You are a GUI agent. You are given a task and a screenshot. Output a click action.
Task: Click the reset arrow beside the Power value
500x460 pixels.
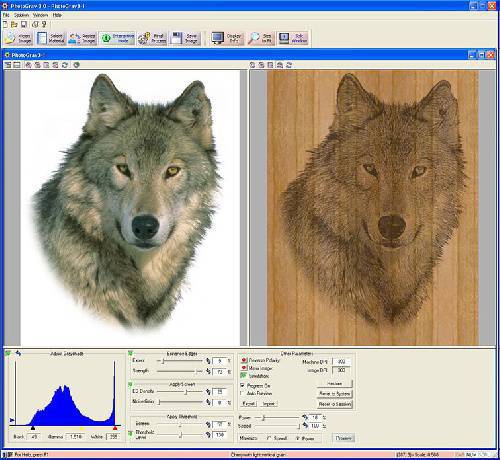[305, 417]
